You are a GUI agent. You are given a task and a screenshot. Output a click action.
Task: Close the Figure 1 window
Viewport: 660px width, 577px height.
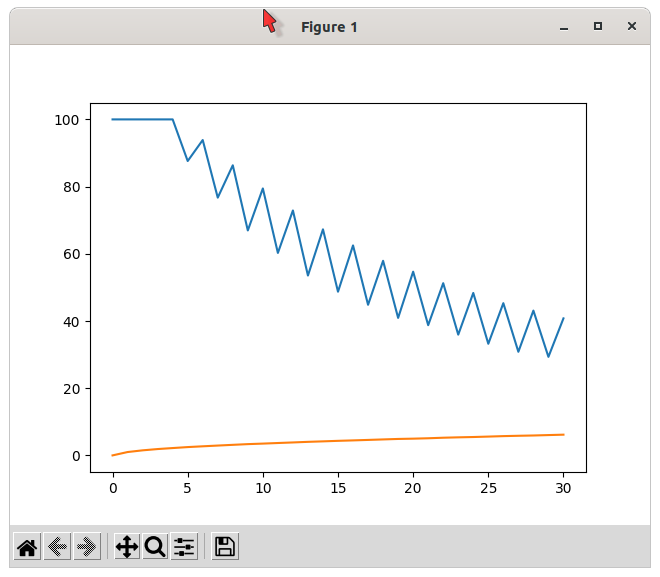(632, 27)
